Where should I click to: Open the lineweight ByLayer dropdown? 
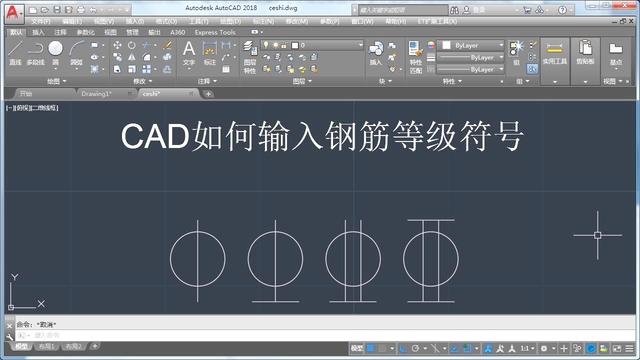tap(471, 58)
